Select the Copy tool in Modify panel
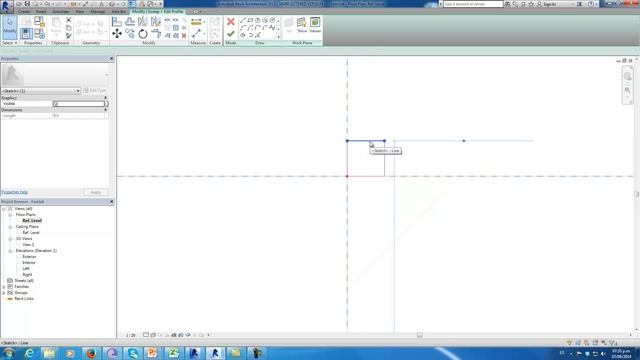 (x=130, y=34)
